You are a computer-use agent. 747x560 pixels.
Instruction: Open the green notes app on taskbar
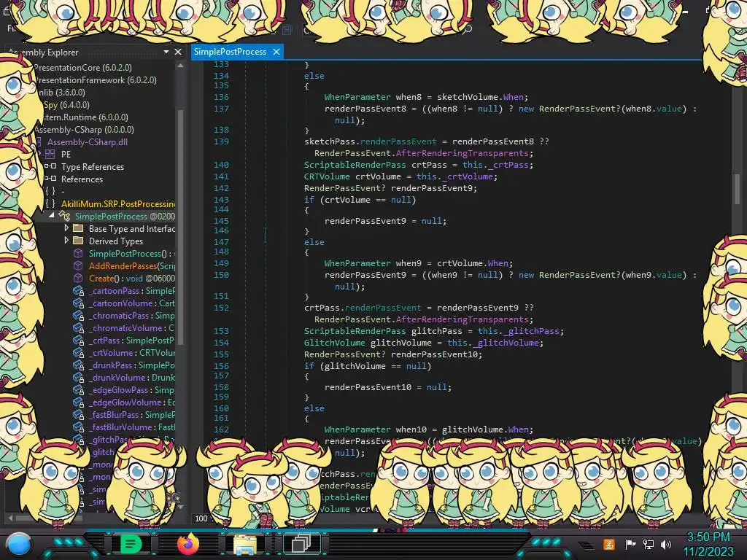click(131, 544)
